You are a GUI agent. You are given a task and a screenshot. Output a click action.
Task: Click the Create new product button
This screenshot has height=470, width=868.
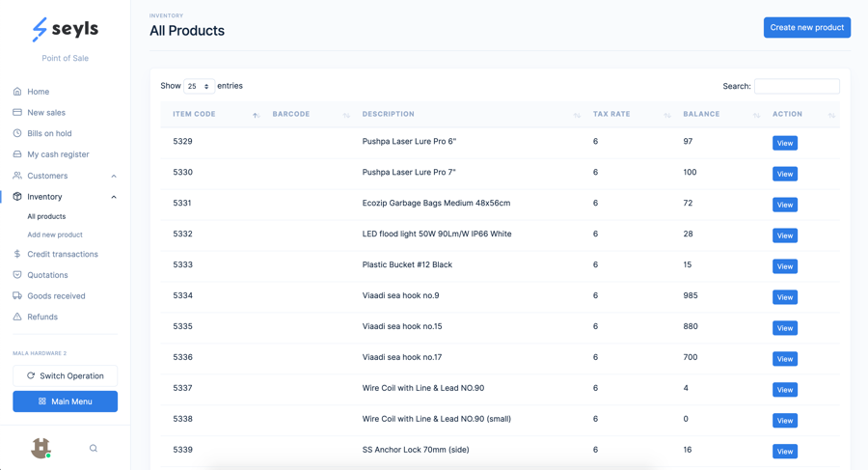click(x=807, y=27)
